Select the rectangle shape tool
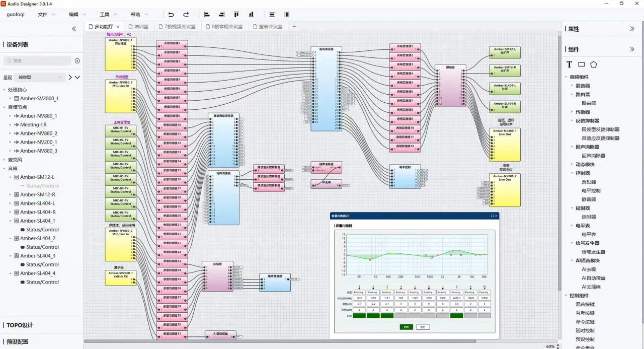This screenshot has width=644, height=349. click(x=581, y=64)
